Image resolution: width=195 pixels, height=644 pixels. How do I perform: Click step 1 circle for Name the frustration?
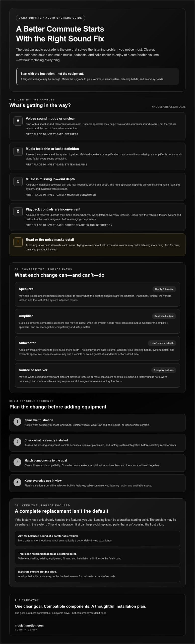(17, 422)
